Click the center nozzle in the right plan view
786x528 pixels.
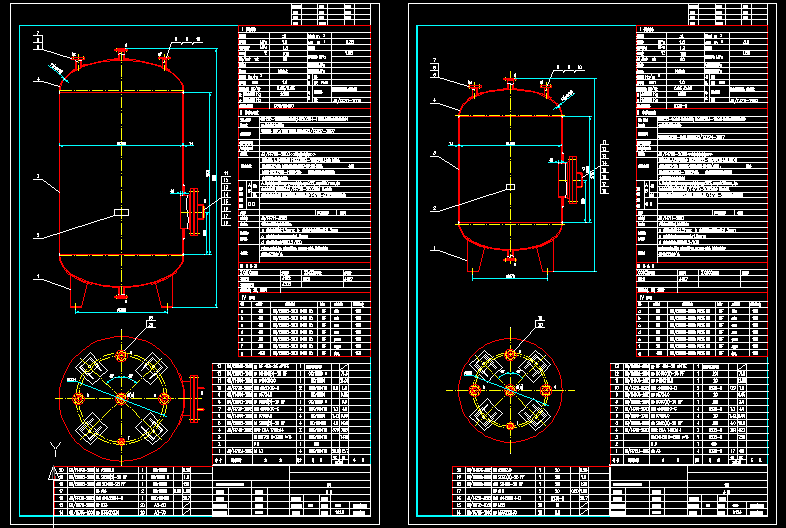pos(510,390)
